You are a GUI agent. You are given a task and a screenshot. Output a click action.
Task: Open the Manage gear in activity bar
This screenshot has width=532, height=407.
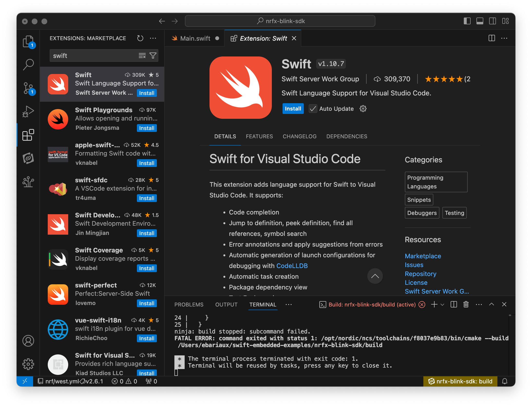pyautogui.click(x=28, y=364)
